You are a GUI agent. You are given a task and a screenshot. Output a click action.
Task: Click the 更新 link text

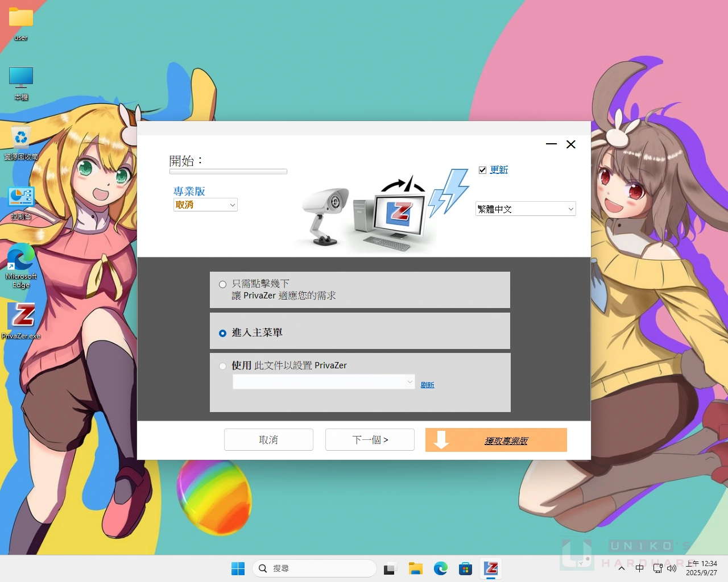pyautogui.click(x=499, y=170)
